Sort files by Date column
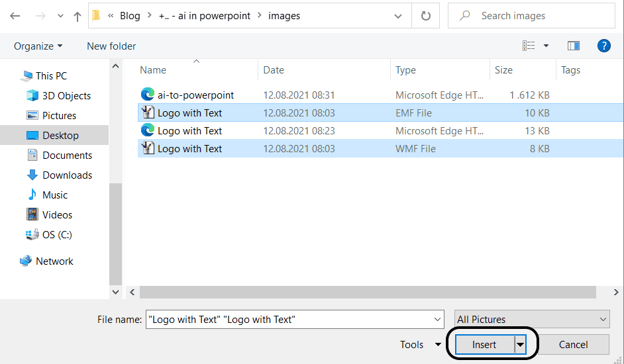This screenshot has height=364, width=624. (x=274, y=70)
